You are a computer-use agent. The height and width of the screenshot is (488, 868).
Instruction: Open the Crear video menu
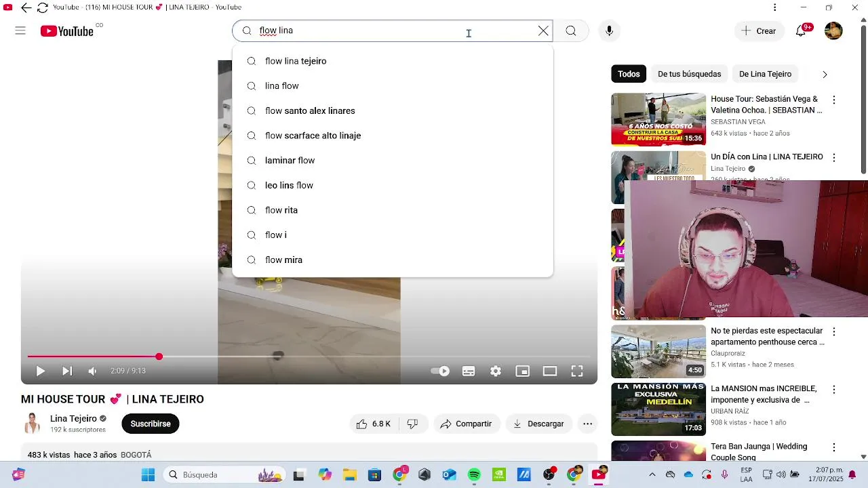(x=759, y=30)
